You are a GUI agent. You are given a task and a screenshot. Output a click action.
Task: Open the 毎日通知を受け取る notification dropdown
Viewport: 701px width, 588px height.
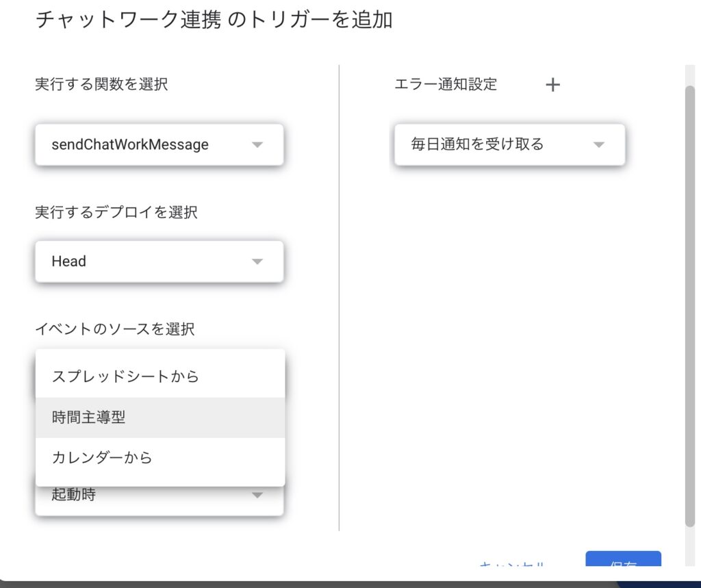[x=509, y=144]
